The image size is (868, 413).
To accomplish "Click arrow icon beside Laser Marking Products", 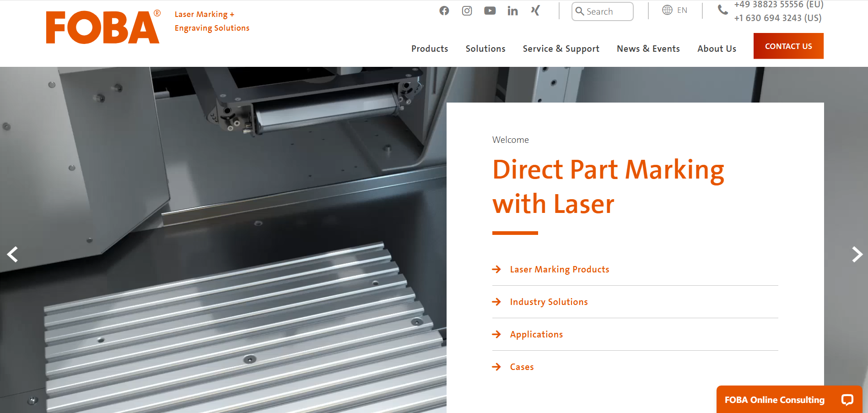I will click(x=496, y=269).
